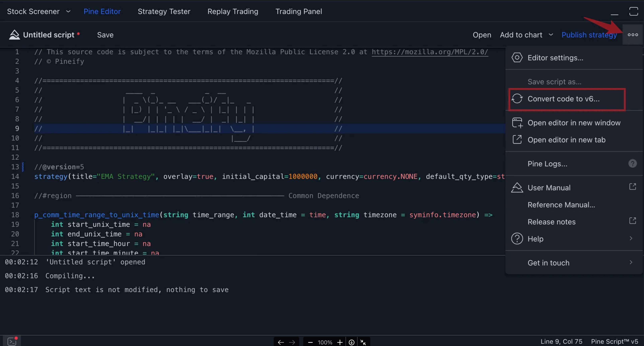
Task: Click the int end_unix_time = na line
Action: [97, 234]
